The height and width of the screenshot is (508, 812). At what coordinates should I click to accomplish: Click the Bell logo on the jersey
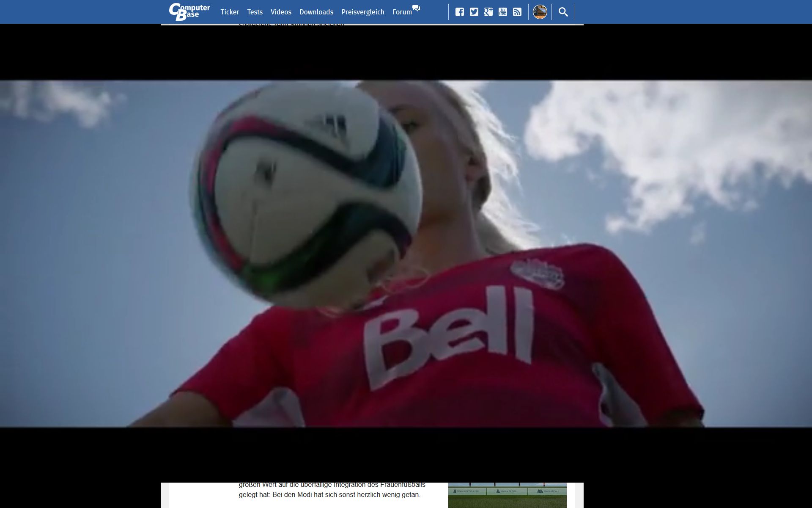pos(448,334)
